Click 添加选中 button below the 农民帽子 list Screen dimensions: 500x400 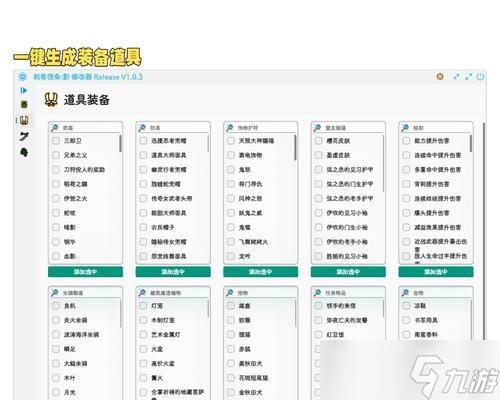click(x=173, y=272)
